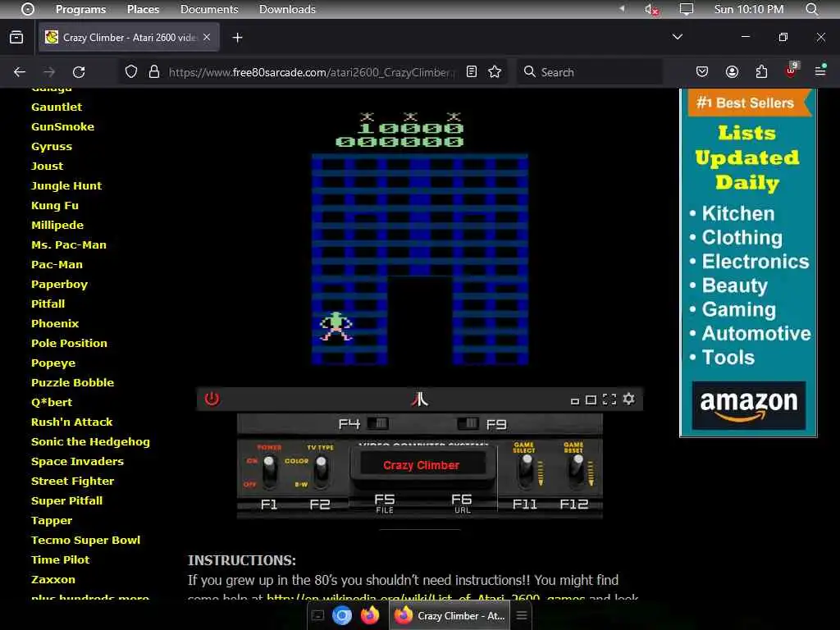Screen dimensions: 840x630
Task: Open Firefox account icon
Action: coord(732,72)
